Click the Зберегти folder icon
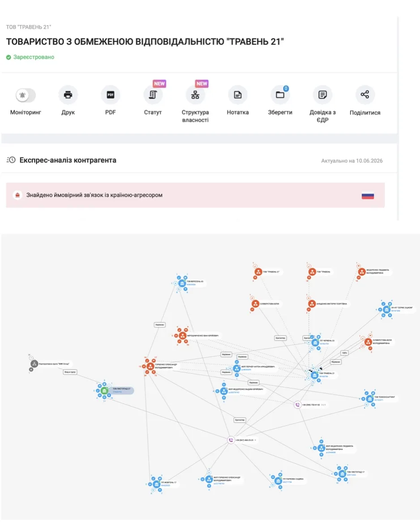Viewport: 420px width, 522px height. 280,95
